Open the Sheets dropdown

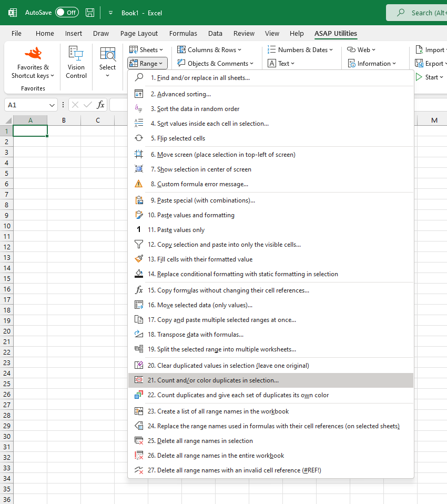pos(146,50)
